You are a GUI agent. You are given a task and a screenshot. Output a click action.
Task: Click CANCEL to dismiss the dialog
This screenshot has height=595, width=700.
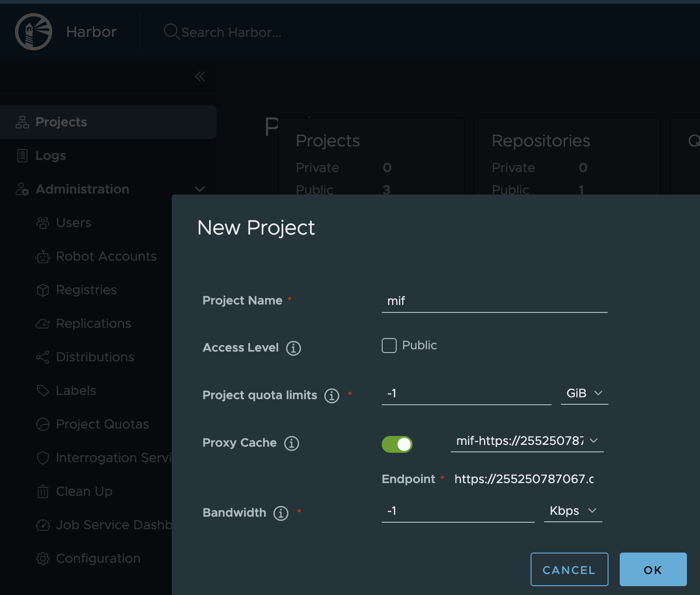coord(569,569)
